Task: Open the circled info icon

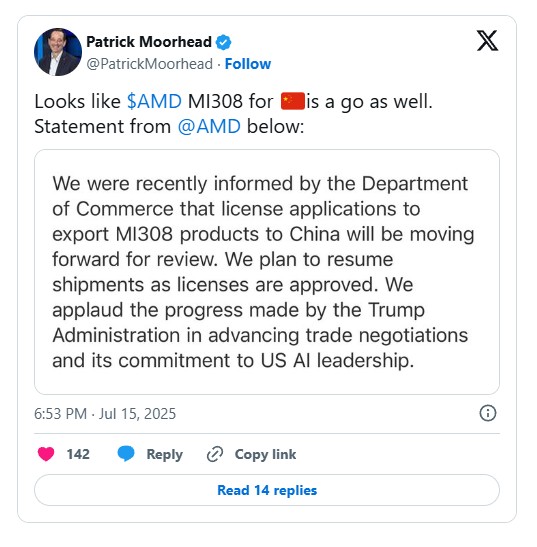Action: (488, 413)
